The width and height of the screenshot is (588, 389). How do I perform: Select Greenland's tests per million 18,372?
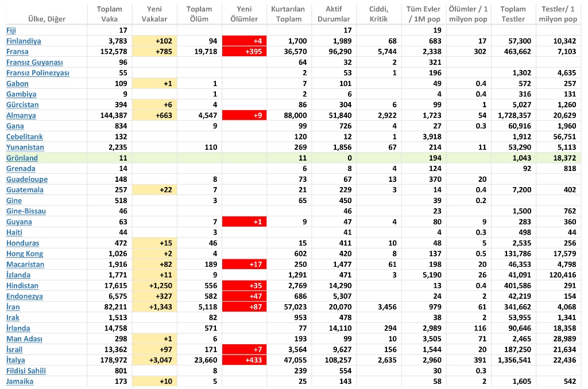click(x=558, y=158)
